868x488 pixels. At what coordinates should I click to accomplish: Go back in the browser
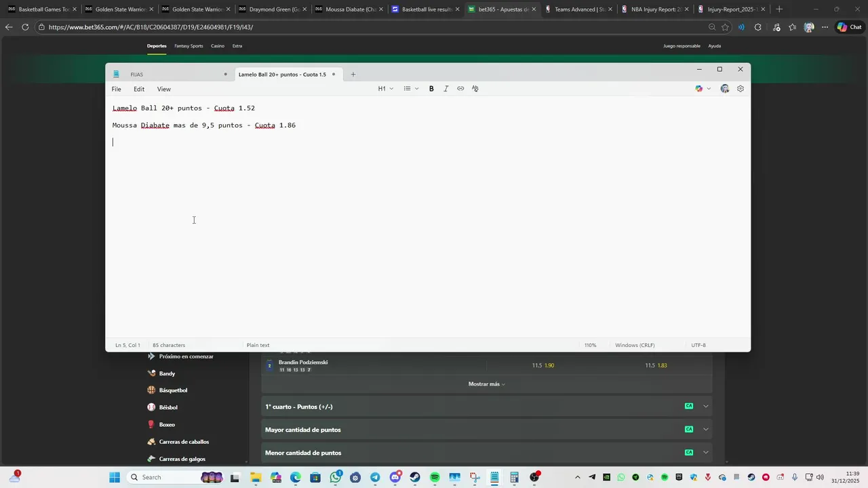pyautogui.click(x=9, y=27)
